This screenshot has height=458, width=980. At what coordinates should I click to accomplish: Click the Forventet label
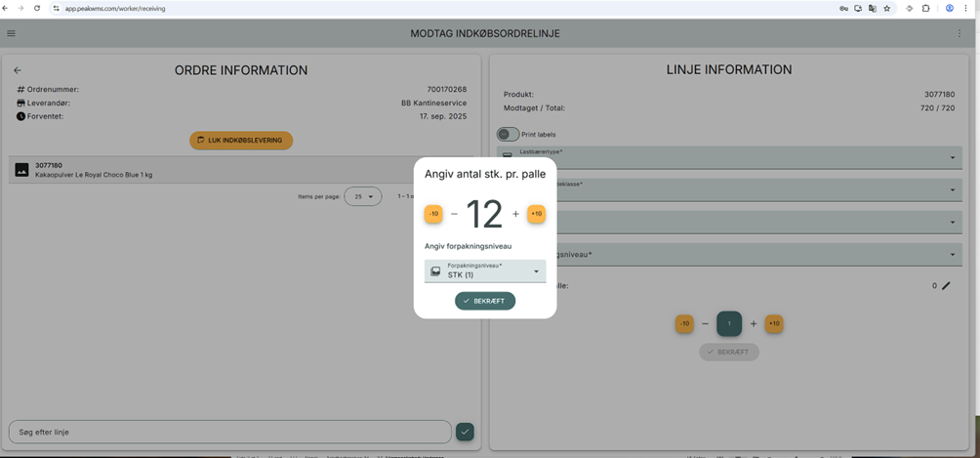click(x=46, y=116)
